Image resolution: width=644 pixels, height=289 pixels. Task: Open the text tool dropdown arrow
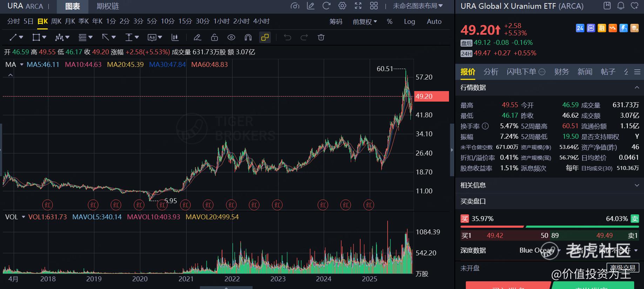coord(160,37)
